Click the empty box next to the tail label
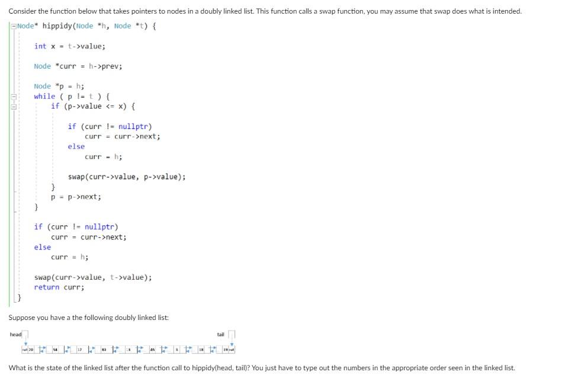The height and width of the screenshot is (375, 588). pos(230,334)
